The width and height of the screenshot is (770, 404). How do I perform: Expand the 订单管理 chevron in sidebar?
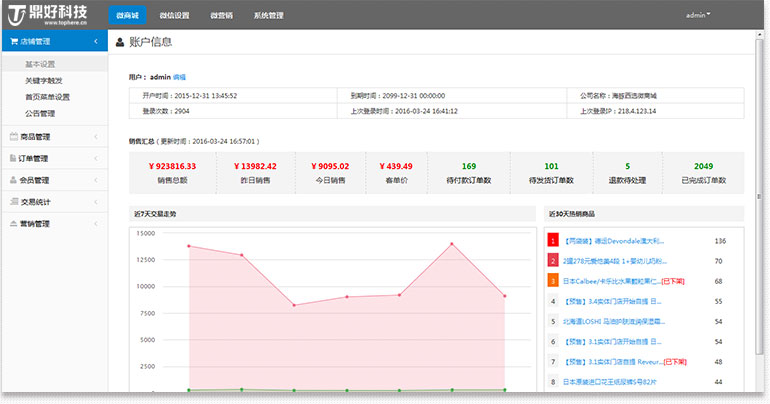click(x=95, y=159)
